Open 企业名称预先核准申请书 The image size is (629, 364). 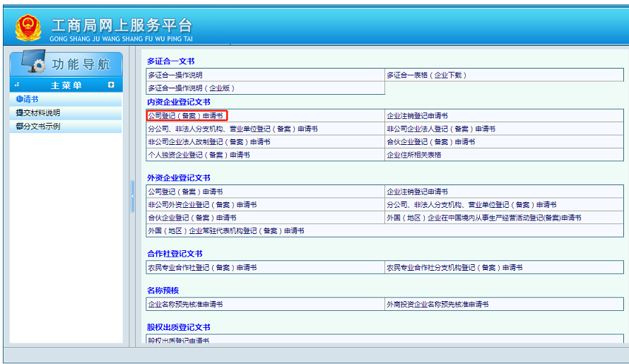185,304
